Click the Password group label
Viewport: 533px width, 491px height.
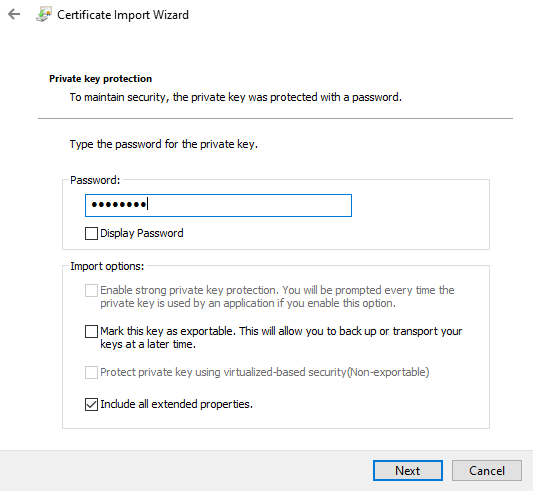point(95,180)
